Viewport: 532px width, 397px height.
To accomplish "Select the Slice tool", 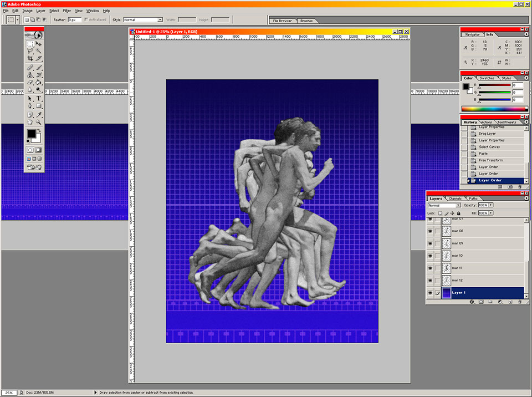I will click(x=39, y=58).
